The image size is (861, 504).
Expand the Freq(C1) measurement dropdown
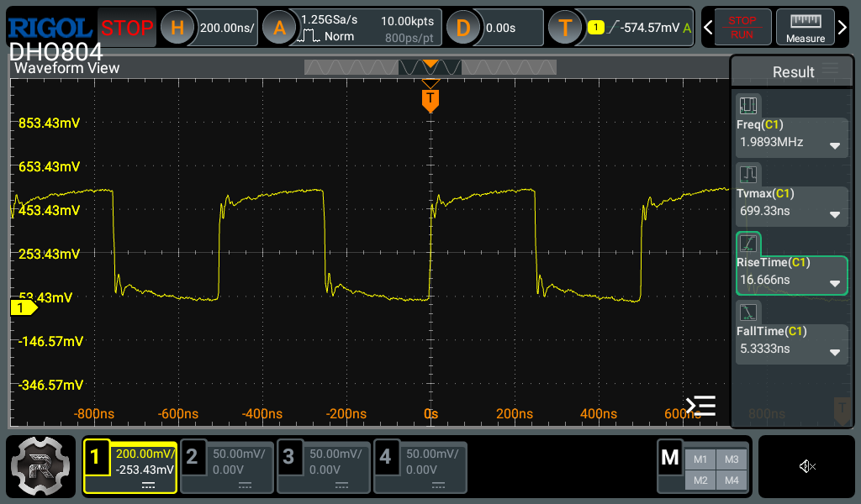[835, 145]
